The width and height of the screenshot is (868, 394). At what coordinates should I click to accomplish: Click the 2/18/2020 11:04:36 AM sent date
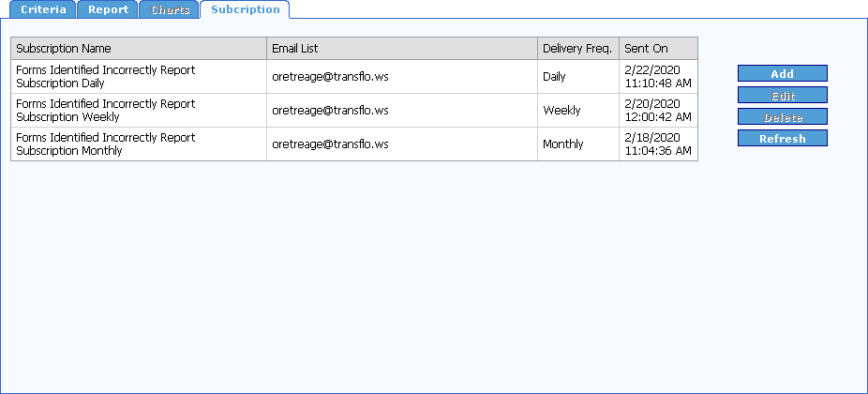pos(658,144)
